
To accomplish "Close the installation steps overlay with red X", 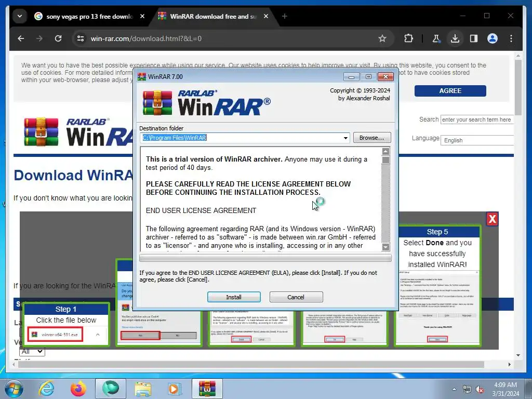I will tap(493, 219).
